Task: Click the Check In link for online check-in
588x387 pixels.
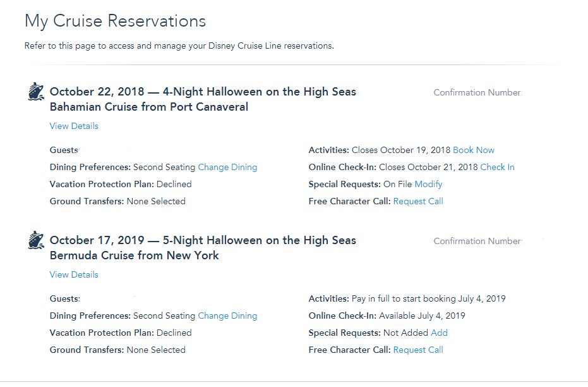Action: [497, 168]
